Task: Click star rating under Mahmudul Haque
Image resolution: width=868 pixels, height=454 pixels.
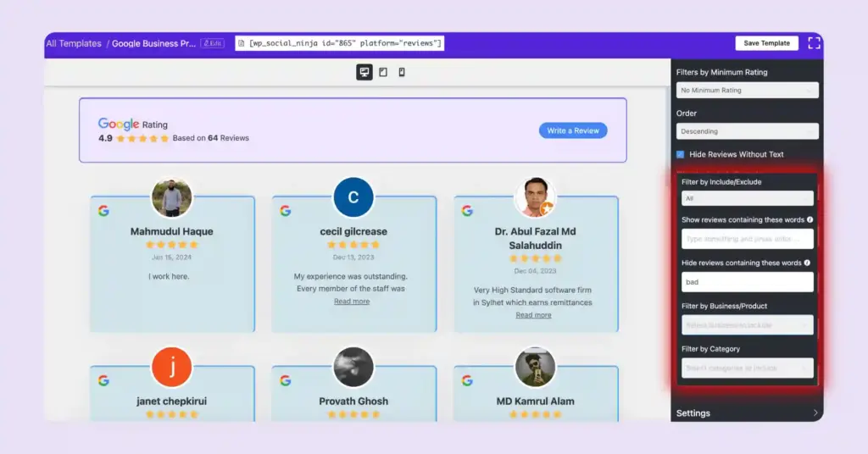Action: (171, 245)
